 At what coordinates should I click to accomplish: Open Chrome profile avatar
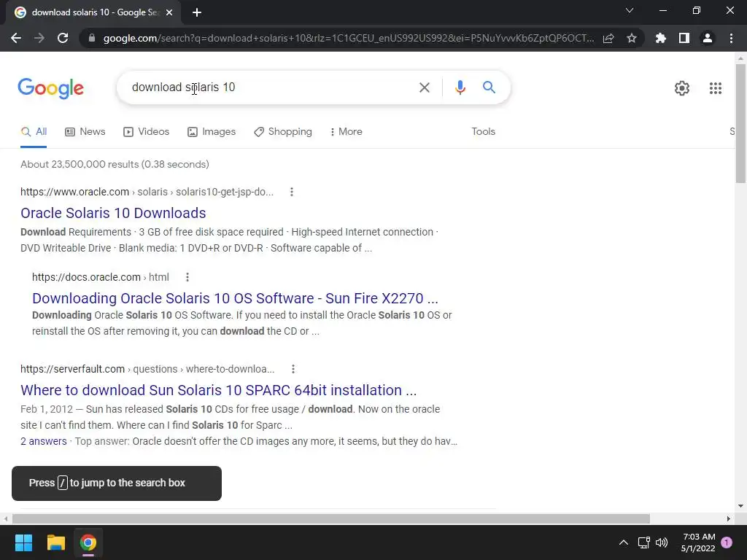(x=708, y=38)
